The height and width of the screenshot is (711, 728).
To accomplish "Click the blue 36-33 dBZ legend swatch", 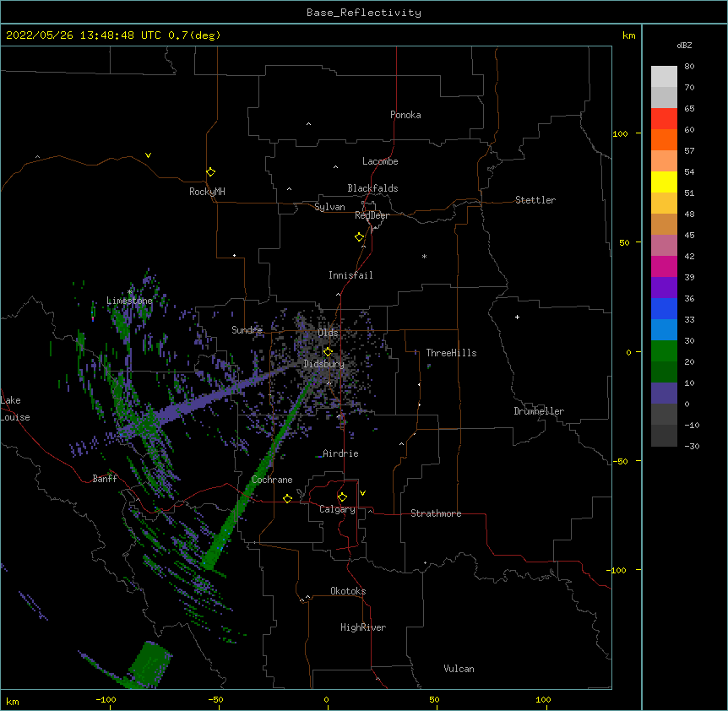I will tap(664, 308).
